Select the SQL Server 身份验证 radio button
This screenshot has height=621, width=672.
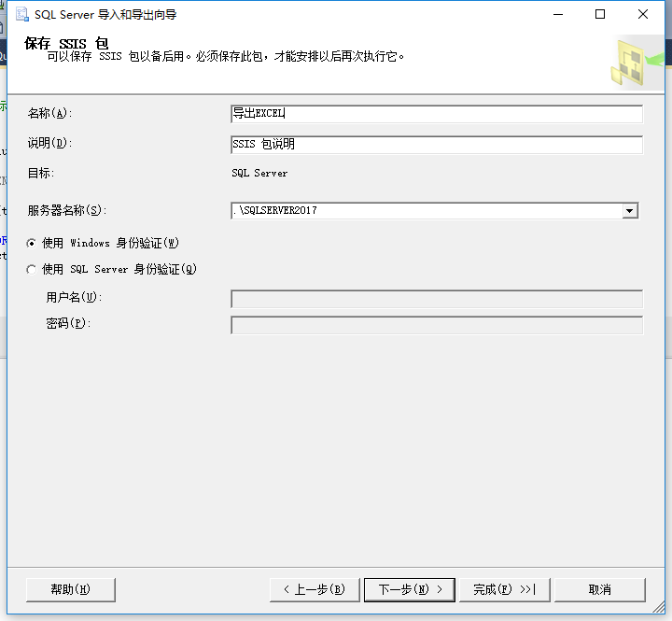[32, 270]
